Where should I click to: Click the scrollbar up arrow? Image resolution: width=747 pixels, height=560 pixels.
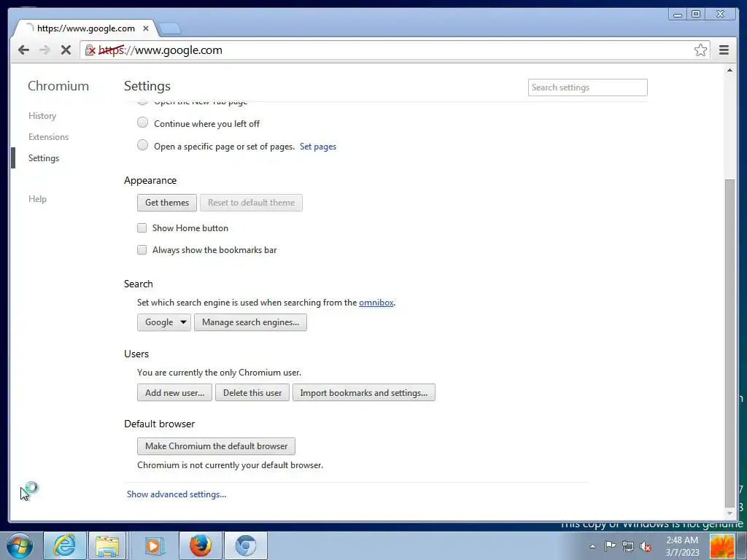[729, 71]
